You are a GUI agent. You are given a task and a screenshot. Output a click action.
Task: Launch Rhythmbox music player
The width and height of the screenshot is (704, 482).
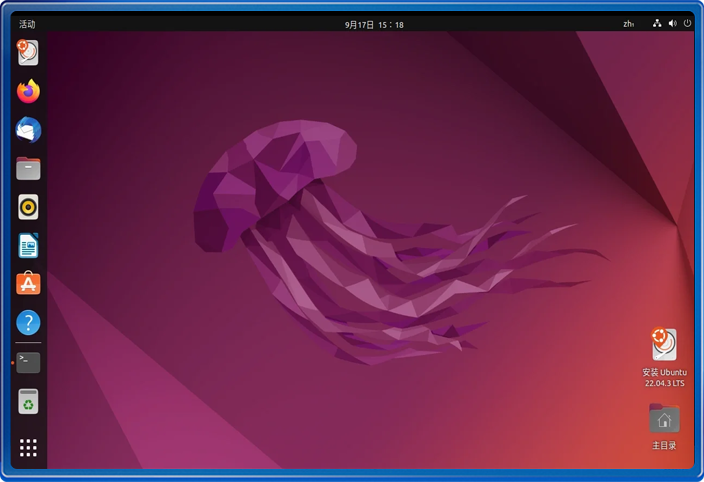click(x=28, y=207)
